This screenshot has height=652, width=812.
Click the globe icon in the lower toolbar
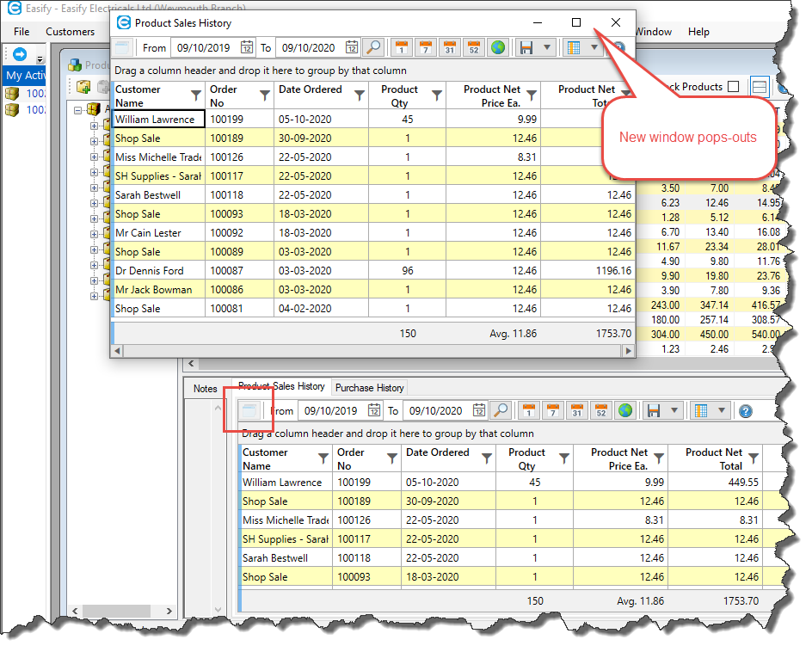(x=625, y=410)
